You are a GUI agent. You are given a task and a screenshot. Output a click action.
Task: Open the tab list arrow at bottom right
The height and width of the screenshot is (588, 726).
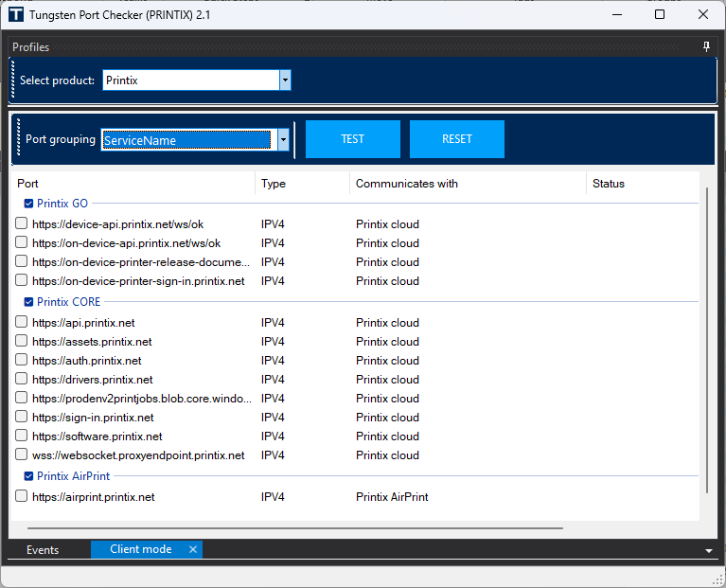click(709, 550)
